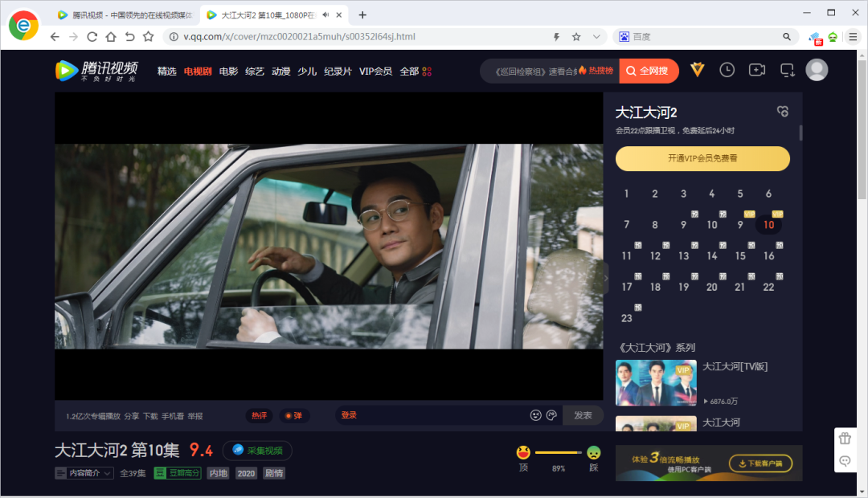Toggle the 弹 danmaku switch
868x498 pixels.
click(294, 415)
